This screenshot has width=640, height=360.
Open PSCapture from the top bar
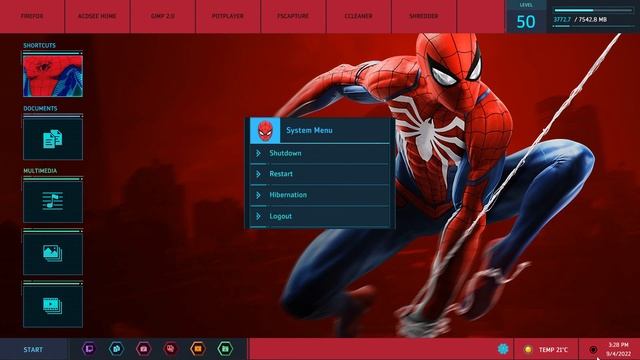[x=293, y=16]
